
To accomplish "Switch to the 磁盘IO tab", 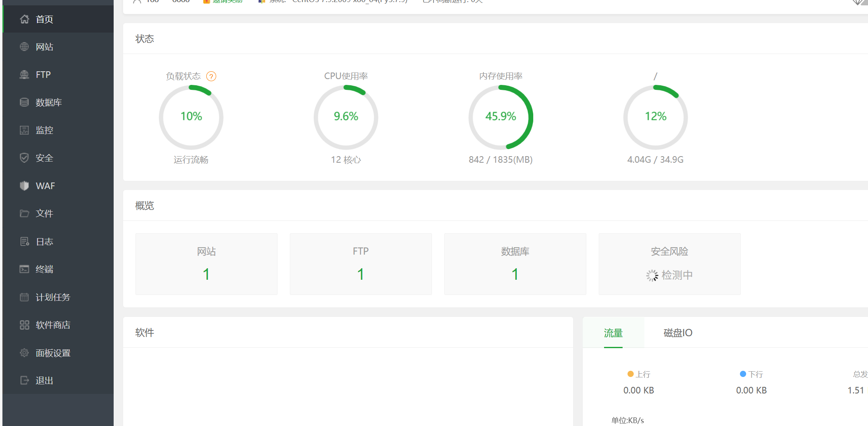I will [678, 333].
